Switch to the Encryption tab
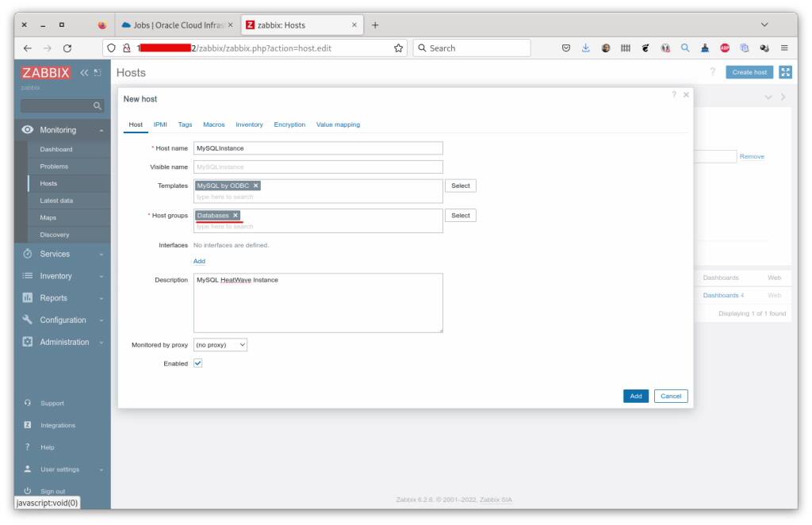Image resolution: width=812 pixels, height=525 pixels. [x=289, y=125]
